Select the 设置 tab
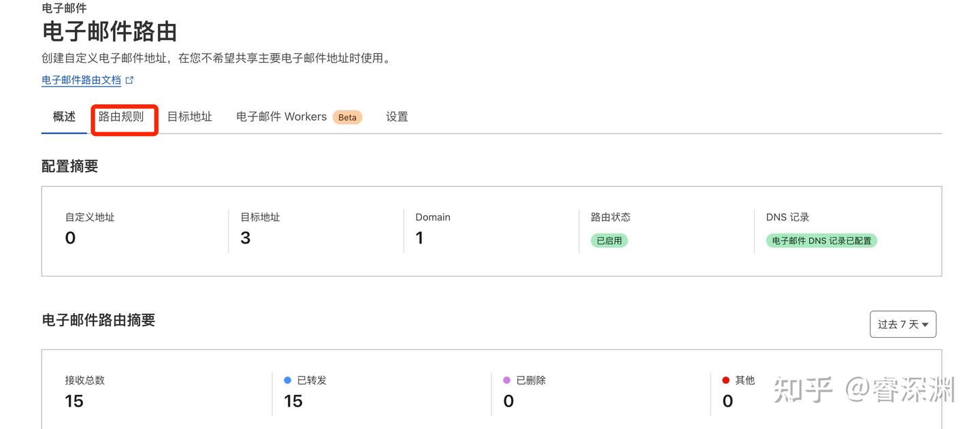 tap(397, 116)
